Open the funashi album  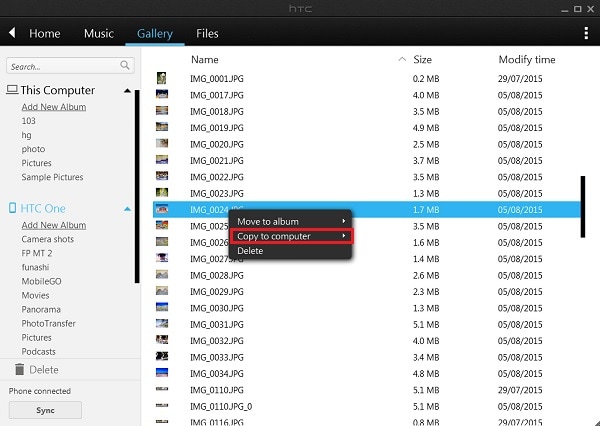click(x=35, y=267)
